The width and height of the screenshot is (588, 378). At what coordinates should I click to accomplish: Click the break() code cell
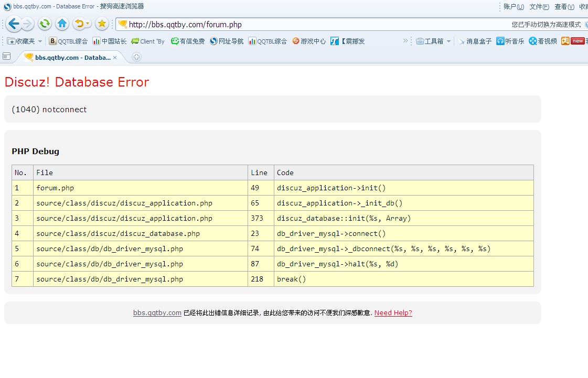coord(403,279)
